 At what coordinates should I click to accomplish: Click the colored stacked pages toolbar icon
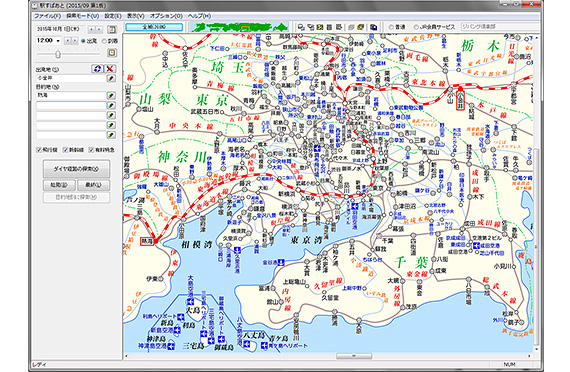point(361,27)
